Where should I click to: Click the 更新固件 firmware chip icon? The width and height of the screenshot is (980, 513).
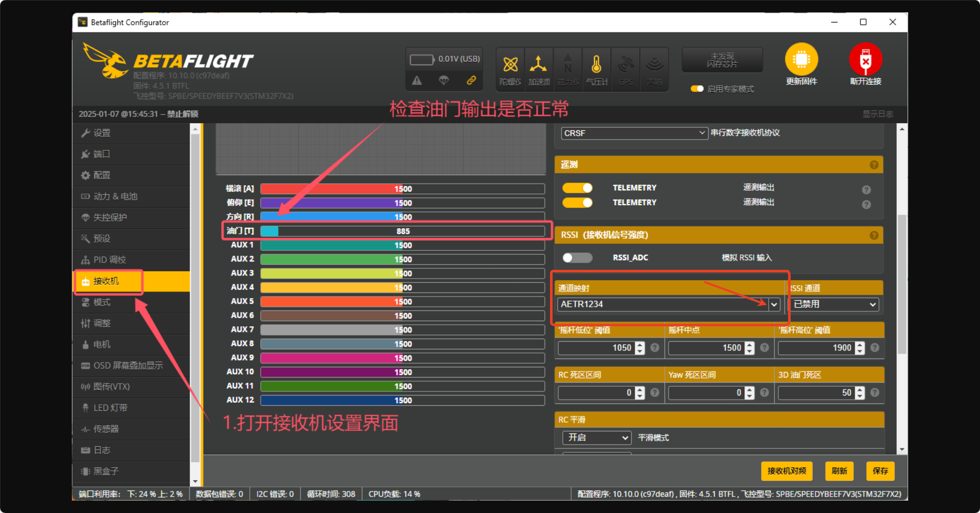coord(801,60)
